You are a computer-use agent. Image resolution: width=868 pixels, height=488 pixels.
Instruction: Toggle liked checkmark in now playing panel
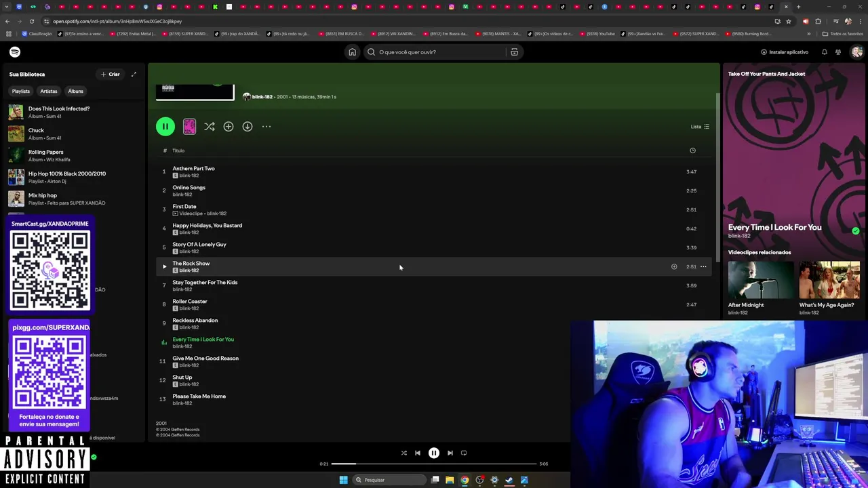click(x=856, y=231)
